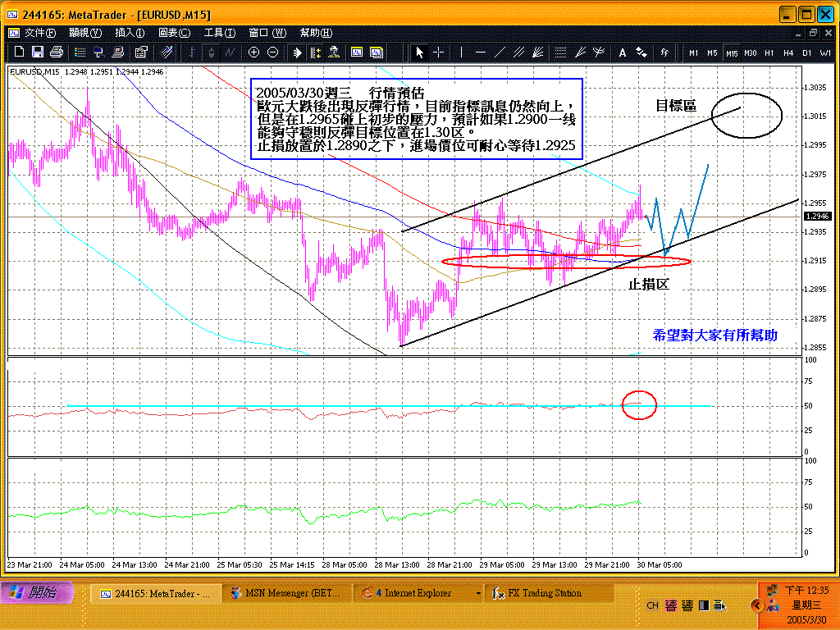Select the text label 'A' tool
The width and height of the screenshot is (840, 630).
623,52
